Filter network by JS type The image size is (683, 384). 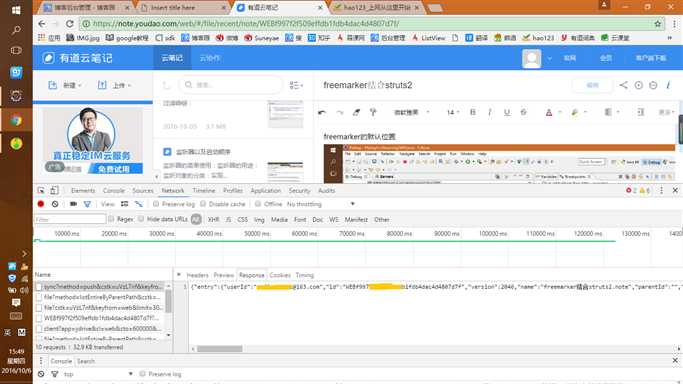click(x=228, y=219)
